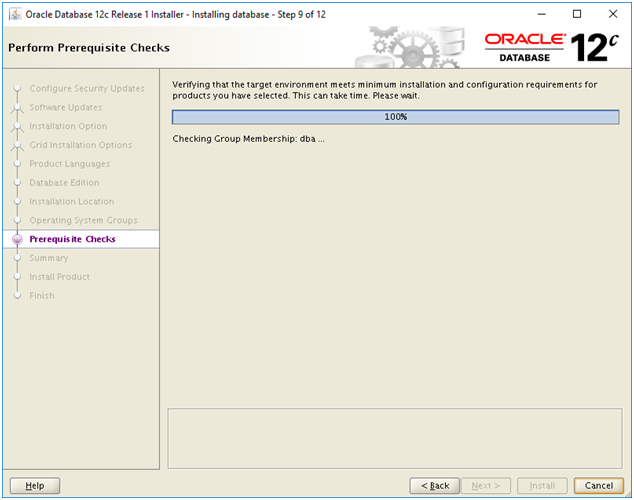Cancel the installation
634x500 pixels.
599,485
